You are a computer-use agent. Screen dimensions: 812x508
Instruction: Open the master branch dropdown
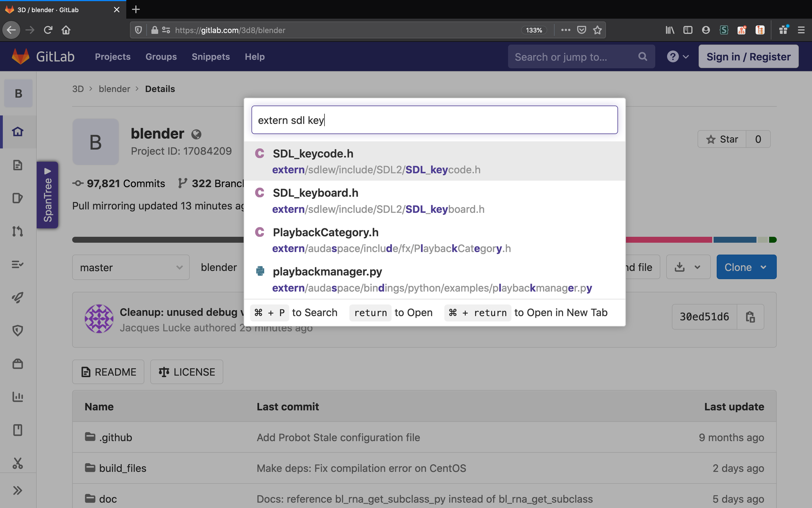click(x=131, y=267)
